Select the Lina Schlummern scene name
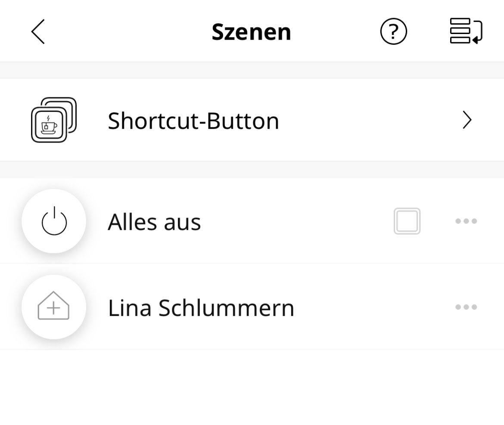504x425 pixels. point(201,308)
